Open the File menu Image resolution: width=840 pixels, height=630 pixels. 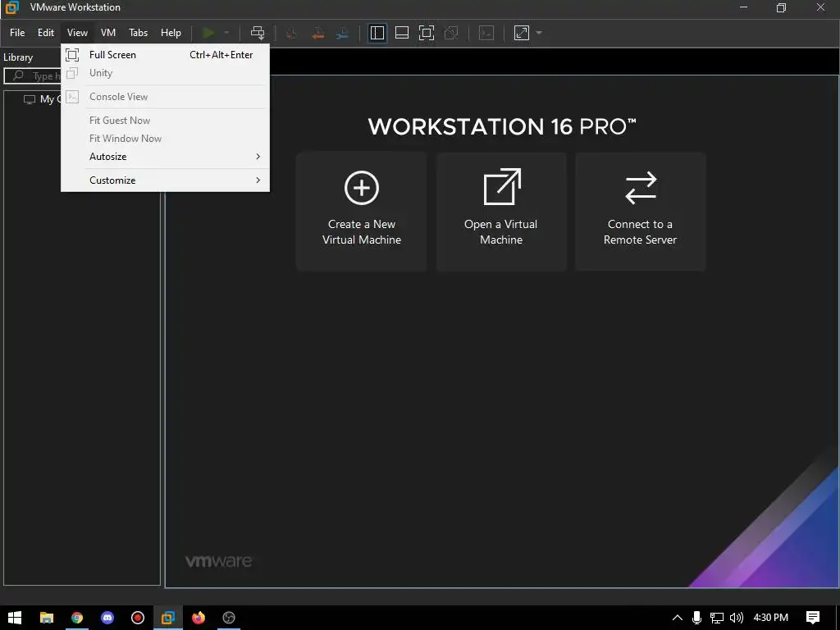click(17, 33)
